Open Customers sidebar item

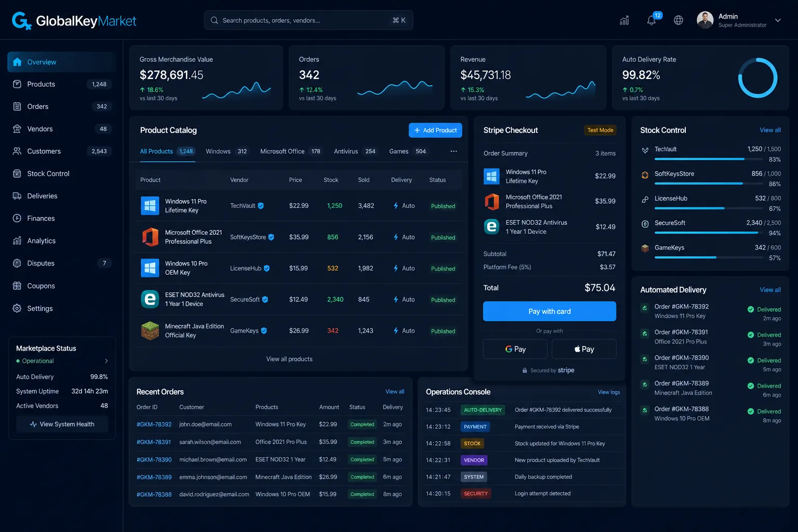(61, 151)
